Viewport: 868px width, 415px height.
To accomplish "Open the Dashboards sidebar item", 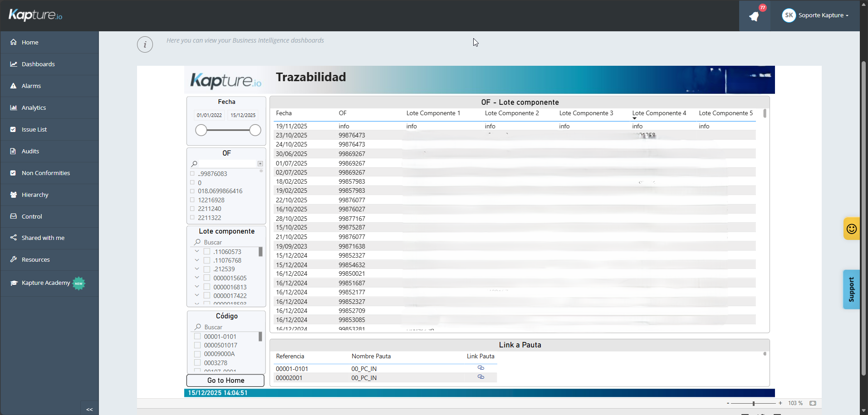I will 38,64.
